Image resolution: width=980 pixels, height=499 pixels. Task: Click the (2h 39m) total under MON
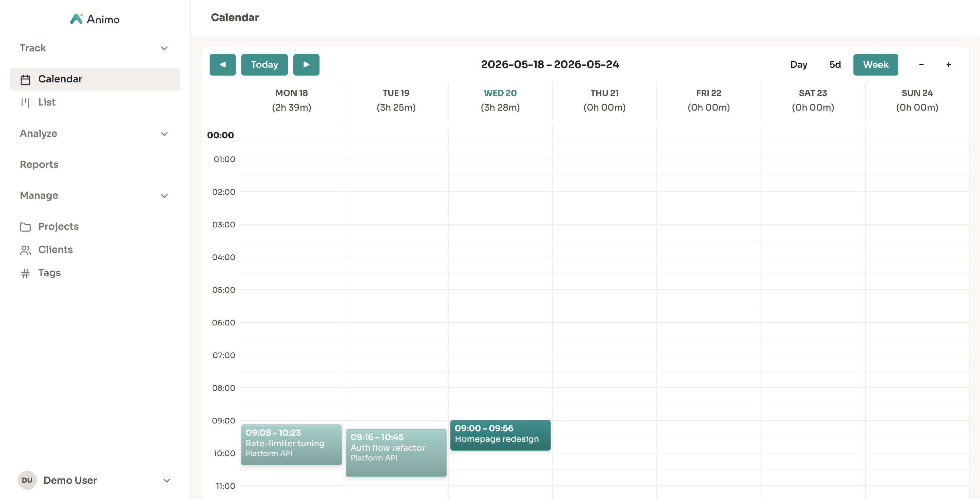291,107
